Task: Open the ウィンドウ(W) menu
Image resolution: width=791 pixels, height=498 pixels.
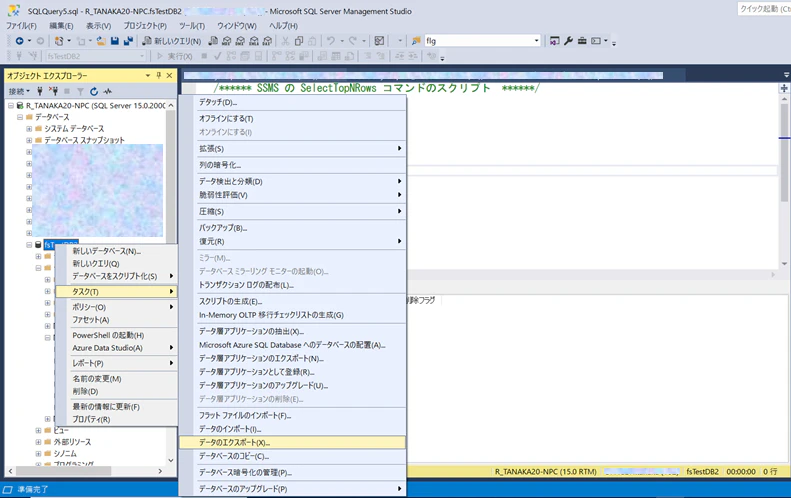Action: pyautogui.click(x=237, y=26)
